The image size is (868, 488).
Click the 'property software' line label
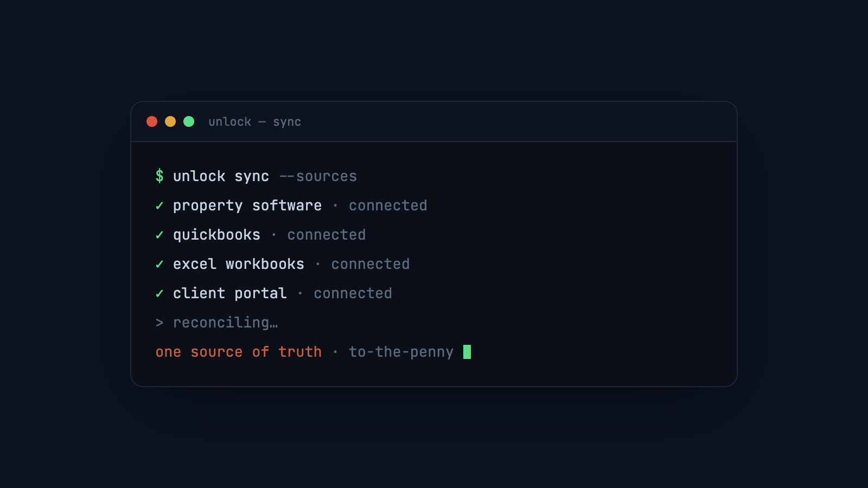[x=247, y=206]
